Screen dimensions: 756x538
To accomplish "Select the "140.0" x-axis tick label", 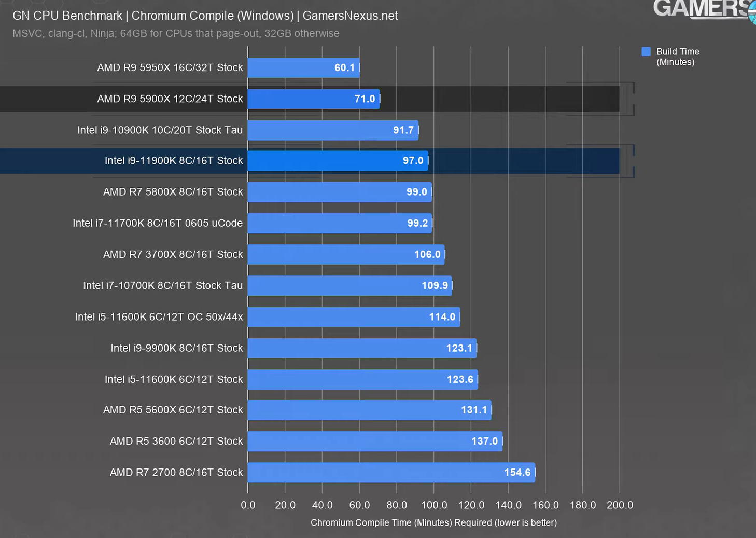I will [x=508, y=505].
